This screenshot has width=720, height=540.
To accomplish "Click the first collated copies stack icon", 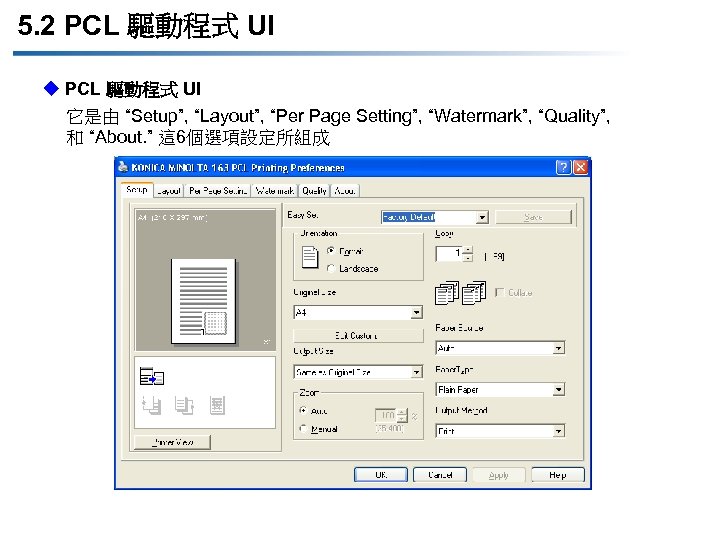I will coord(447,292).
